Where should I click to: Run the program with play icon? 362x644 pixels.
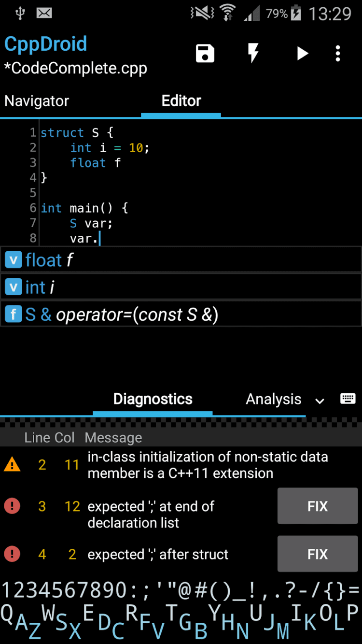coord(302,53)
